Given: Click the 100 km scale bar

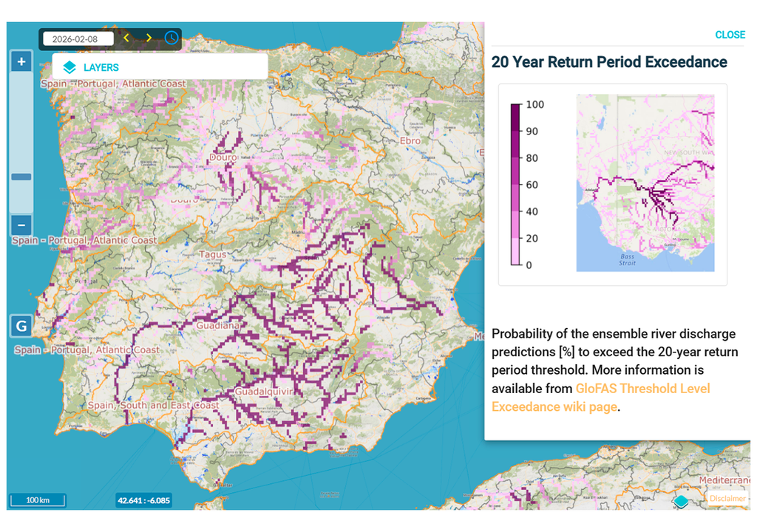Looking at the screenshot, I should [37, 501].
